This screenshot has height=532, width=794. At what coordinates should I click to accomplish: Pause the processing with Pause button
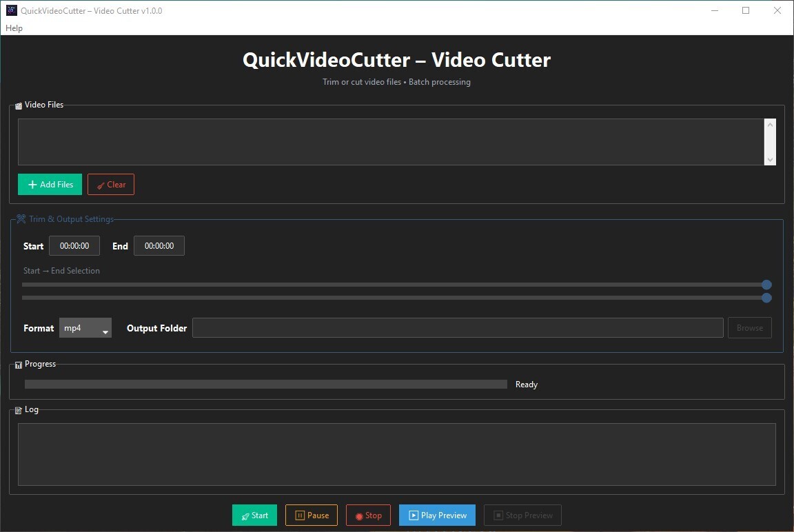[x=312, y=515]
